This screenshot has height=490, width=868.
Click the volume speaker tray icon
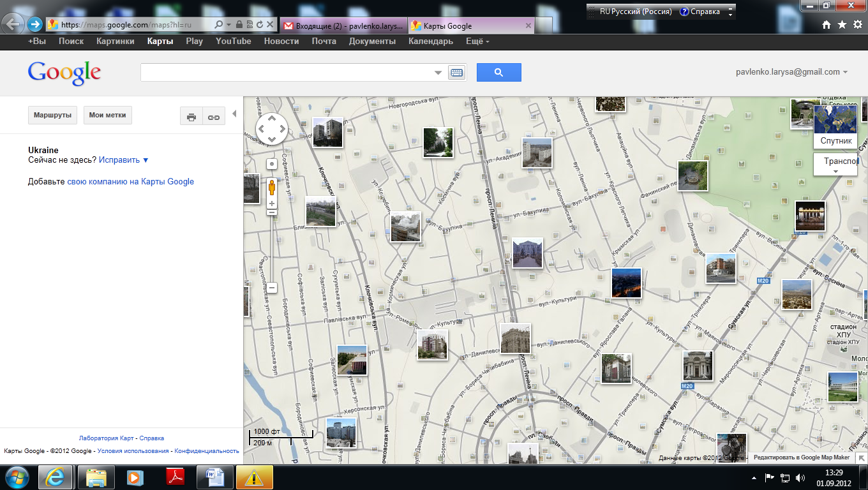click(x=800, y=477)
